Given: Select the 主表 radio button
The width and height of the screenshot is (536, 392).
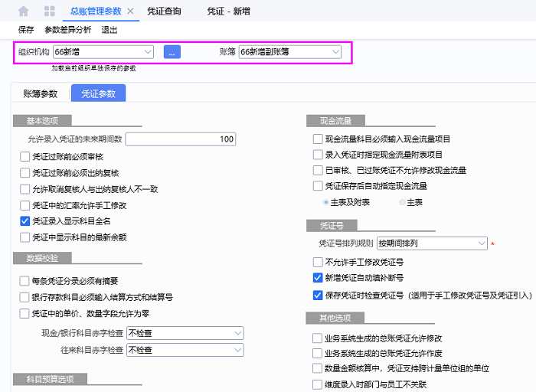Looking at the screenshot, I should coord(403,202).
